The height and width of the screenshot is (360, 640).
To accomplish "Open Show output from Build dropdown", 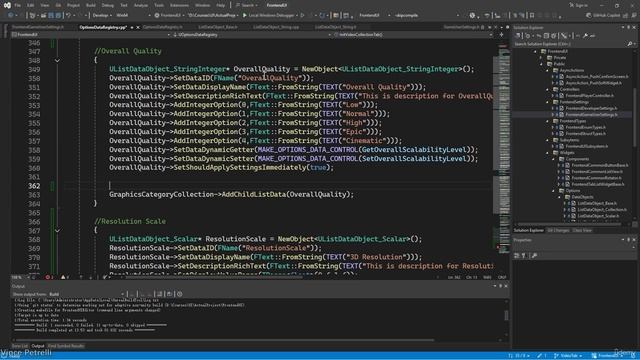I will (86, 294).
